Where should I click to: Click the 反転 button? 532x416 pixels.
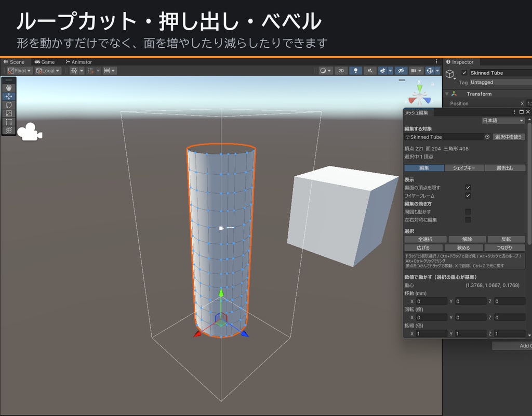click(506, 239)
